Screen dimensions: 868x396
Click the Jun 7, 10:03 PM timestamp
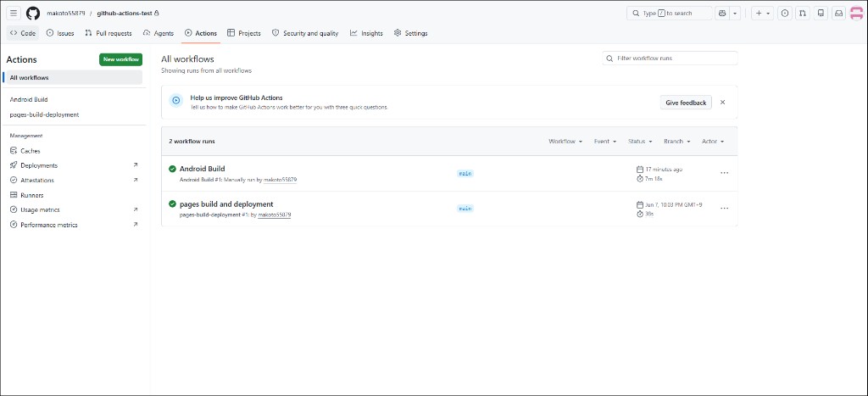pyautogui.click(x=673, y=205)
